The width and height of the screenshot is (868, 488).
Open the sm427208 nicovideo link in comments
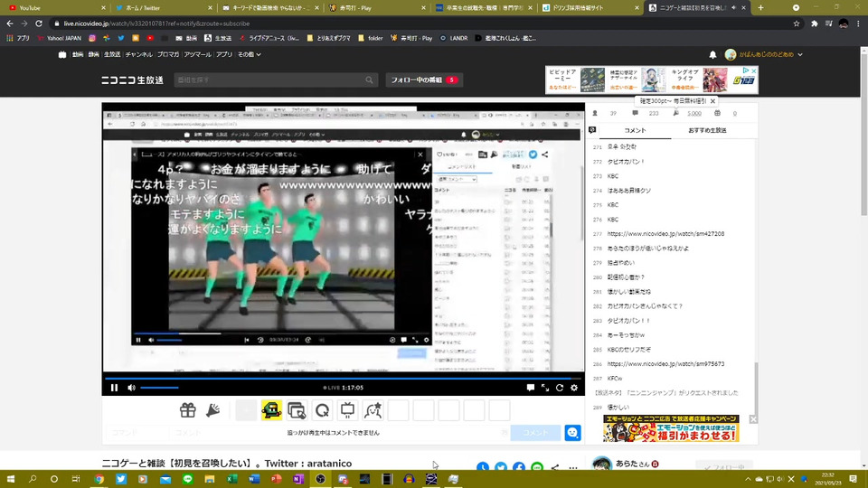tap(665, 234)
